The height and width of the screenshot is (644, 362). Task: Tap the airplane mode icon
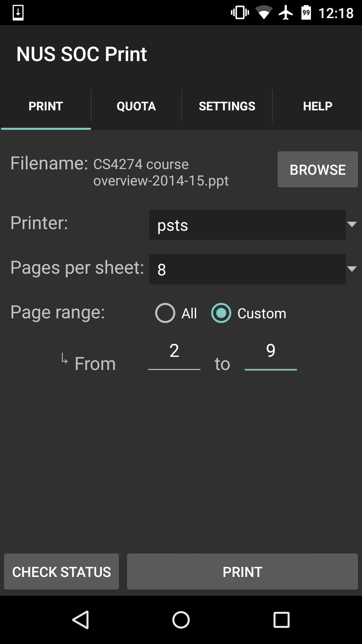[x=286, y=13]
